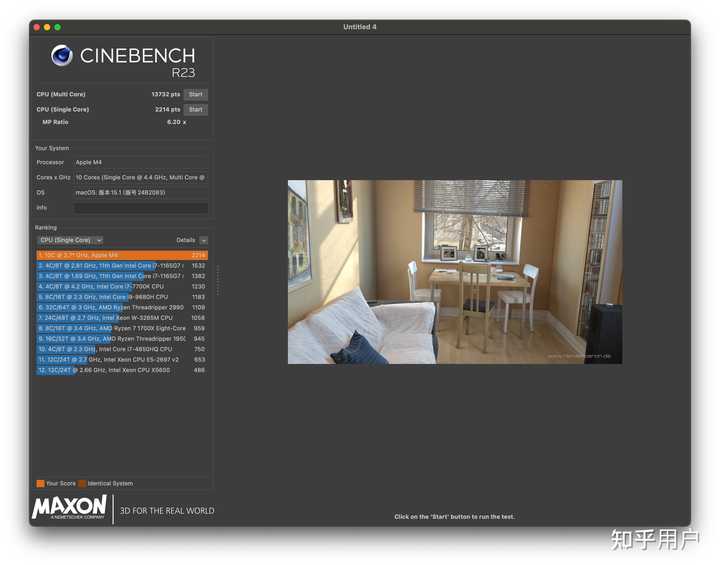720x565 pixels.
Task: Select the Intel Xeon E5-2697 v2 row
Action: (x=122, y=360)
